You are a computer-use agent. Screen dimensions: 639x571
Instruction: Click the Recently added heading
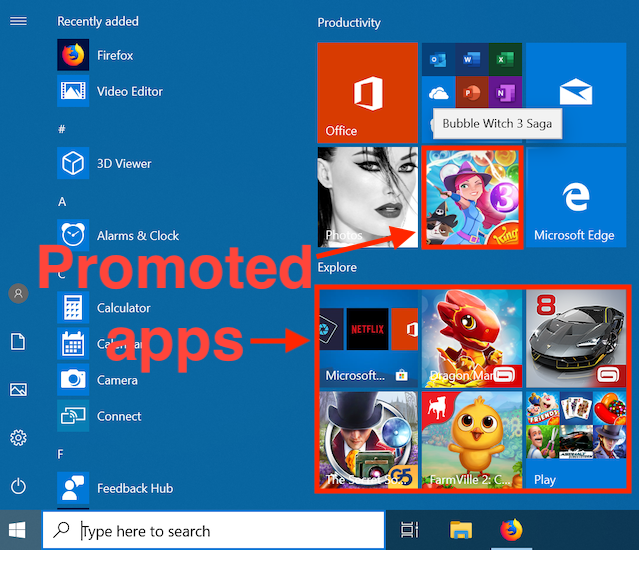(x=98, y=21)
